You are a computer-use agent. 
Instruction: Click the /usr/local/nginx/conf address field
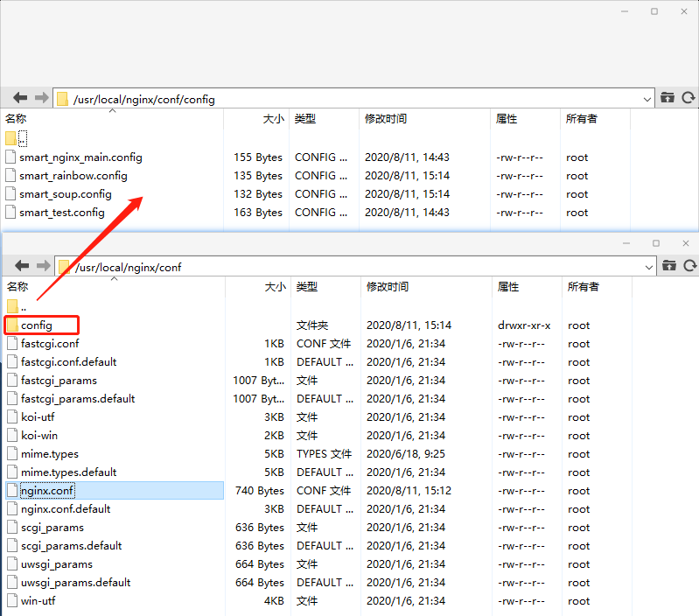pyautogui.click(x=355, y=267)
